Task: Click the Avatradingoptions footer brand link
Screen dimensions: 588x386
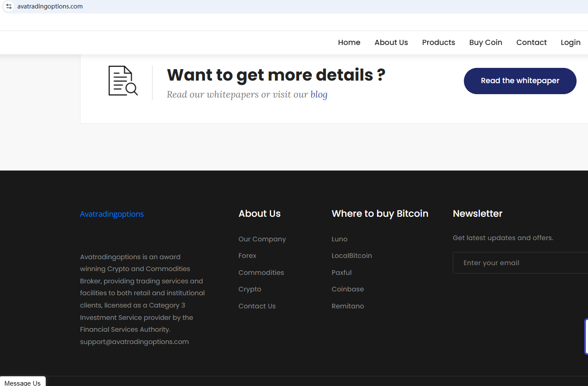Action: [112, 214]
